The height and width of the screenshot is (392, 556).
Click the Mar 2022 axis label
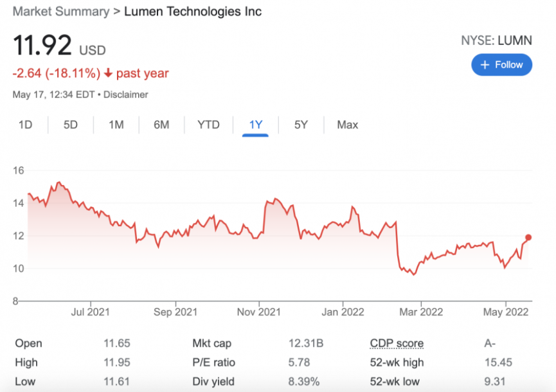tap(421, 312)
